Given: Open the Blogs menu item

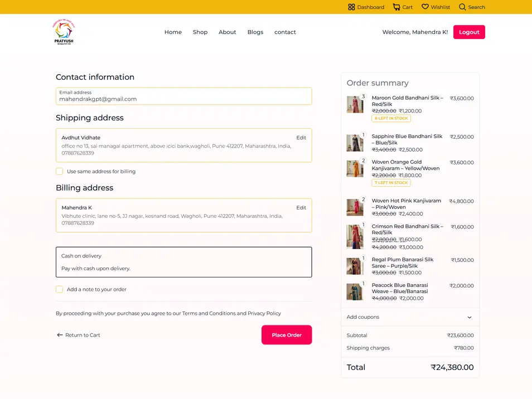Looking at the screenshot, I should click(255, 32).
